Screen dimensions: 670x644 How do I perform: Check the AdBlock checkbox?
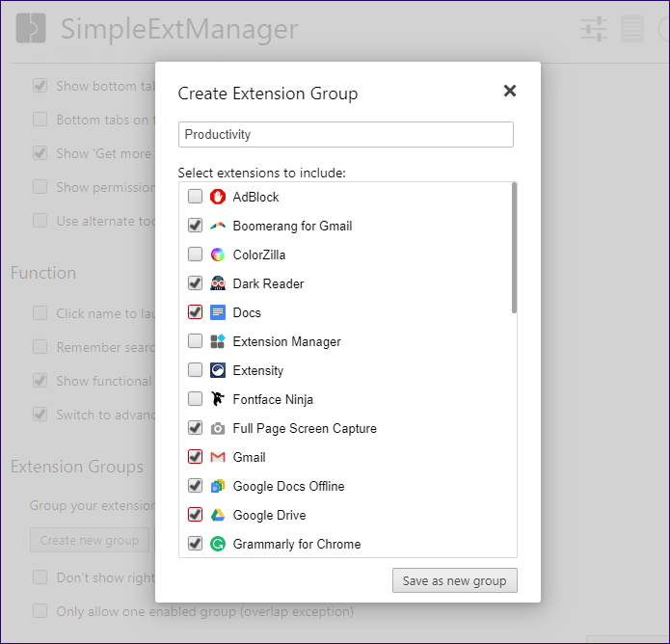point(196,197)
